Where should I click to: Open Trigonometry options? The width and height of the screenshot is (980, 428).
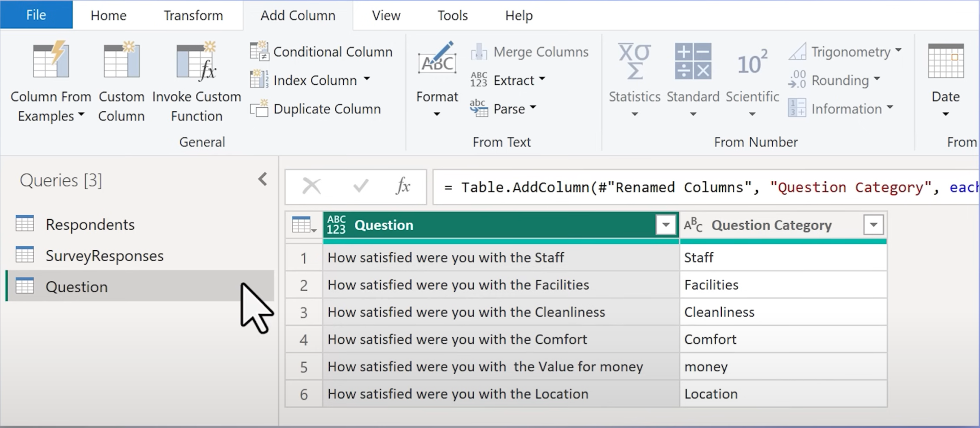(x=845, y=52)
